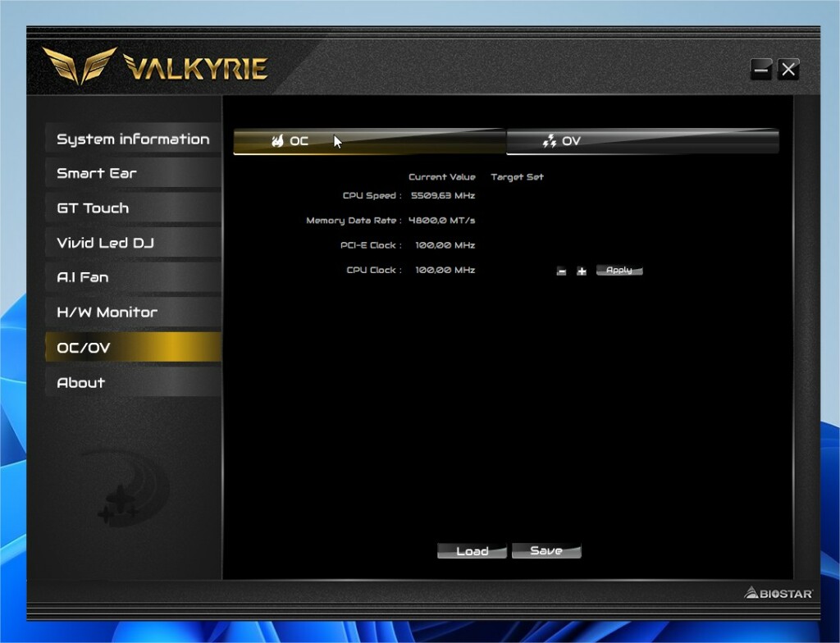This screenshot has height=643, width=840.
Task: Switch to the OC tab
Action: pyautogui.click(x=370, y=141)
